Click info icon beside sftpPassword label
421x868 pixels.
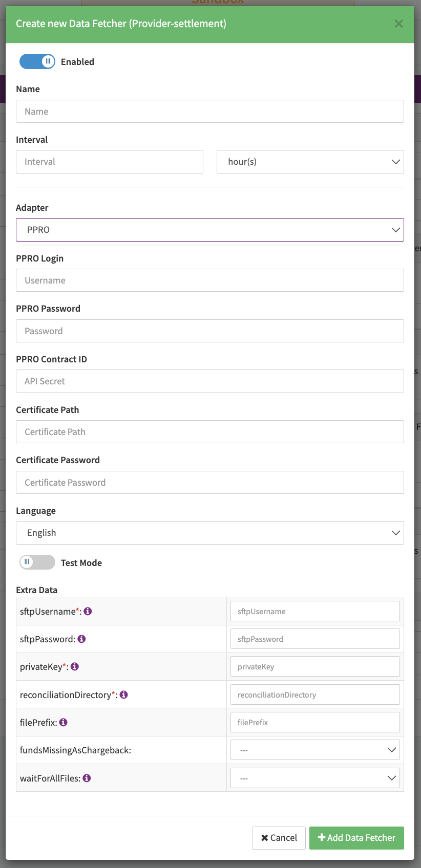[x=81, y=639]
